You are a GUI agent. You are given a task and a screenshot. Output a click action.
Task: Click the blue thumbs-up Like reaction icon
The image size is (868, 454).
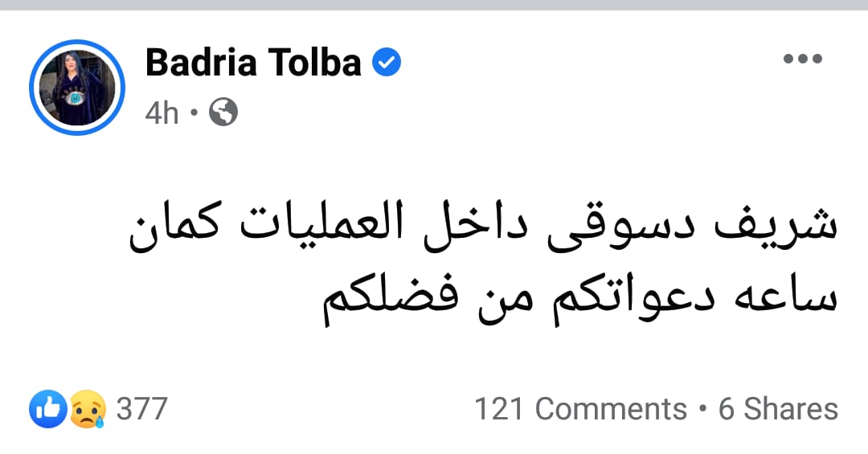48,409
